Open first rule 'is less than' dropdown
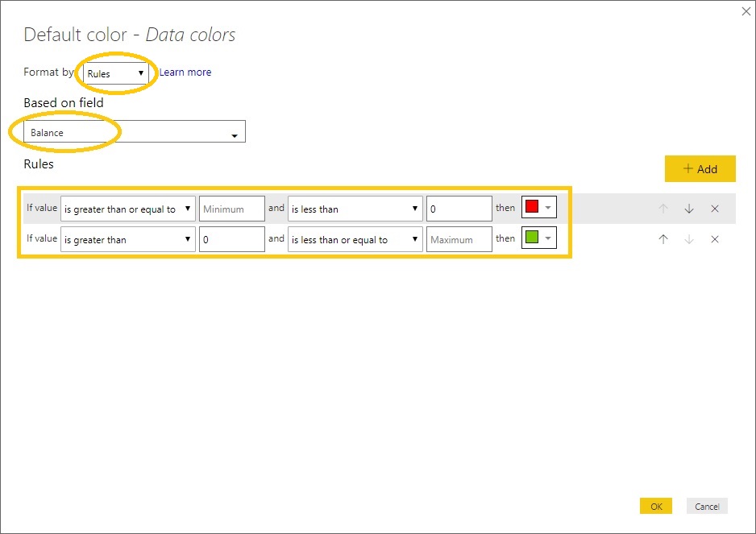 click(355, 209)
